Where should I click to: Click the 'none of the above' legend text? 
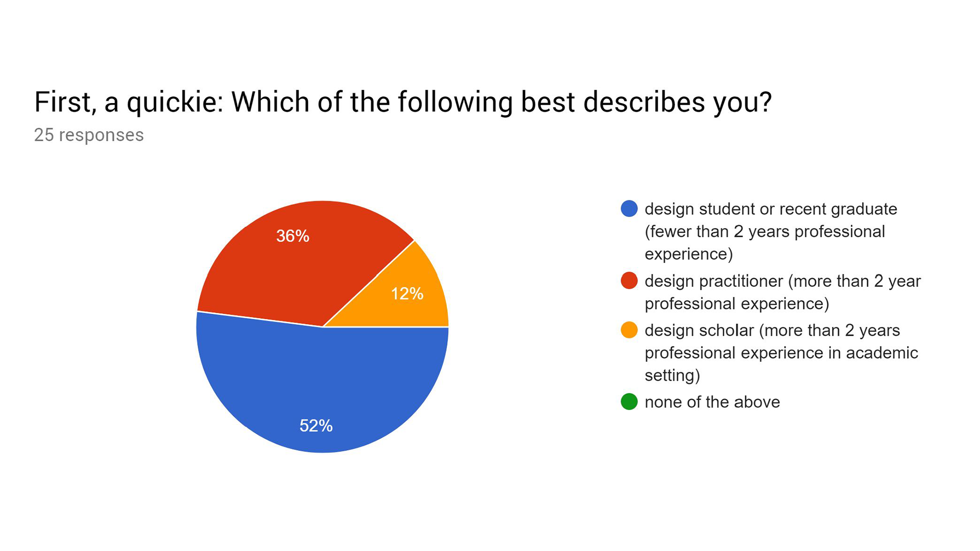pyautogui.click(x=712, y=402)
